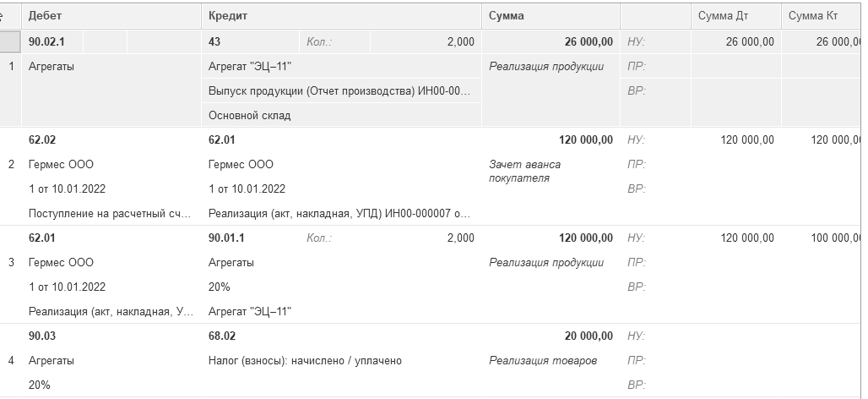Click debit account 90.03 cell
The height and width of the screenshot is (399, 868).
42,336
